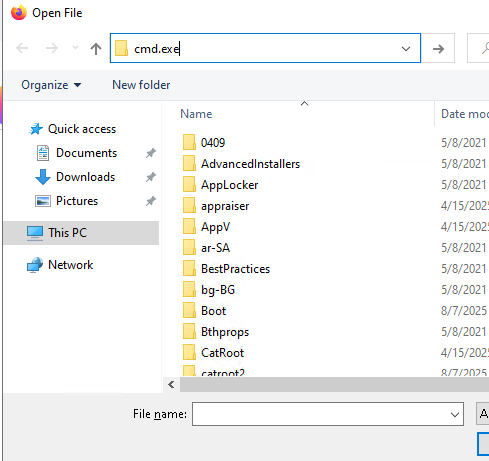Click the horizontal scrollbar track
The width and height of the screenshot is (489, 461).
pyautogui.click(x=334, y=385)
